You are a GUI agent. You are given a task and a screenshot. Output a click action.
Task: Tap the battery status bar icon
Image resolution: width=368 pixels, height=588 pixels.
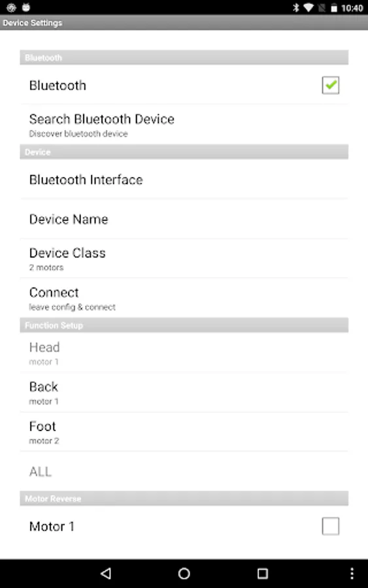333,7
